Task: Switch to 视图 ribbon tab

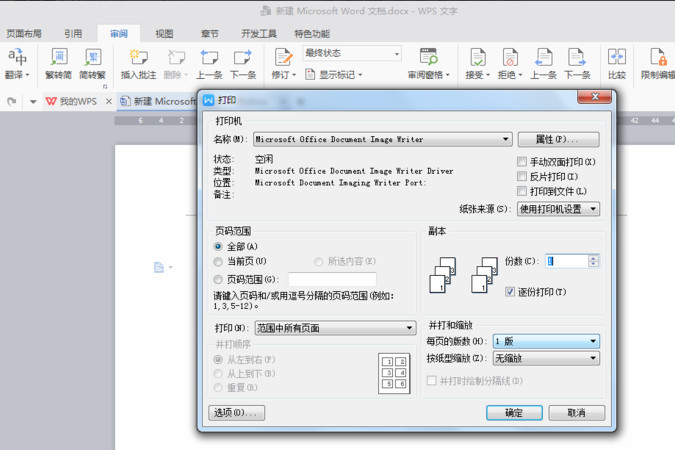Action: pos(164,34)
